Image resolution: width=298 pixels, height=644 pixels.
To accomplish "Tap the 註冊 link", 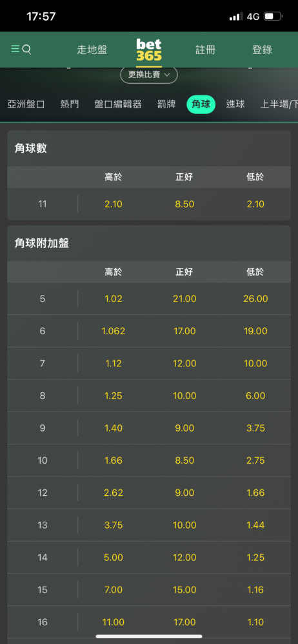I will coord(205,50).
